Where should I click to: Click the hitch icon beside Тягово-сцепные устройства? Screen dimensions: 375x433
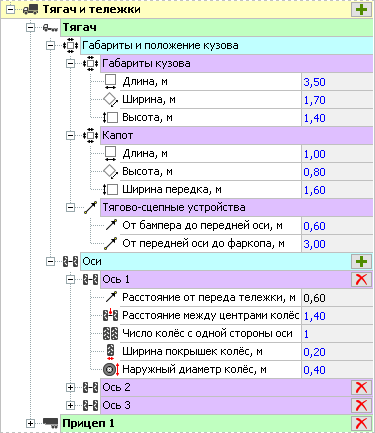90,207
